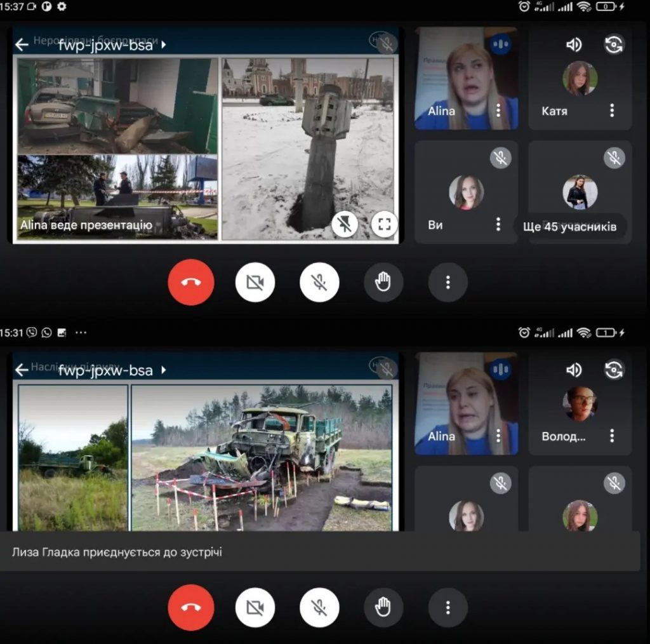The image size is (650, 644).
Task: End the call in the 15:31 screenshot
Action: (x=191, y=608)
